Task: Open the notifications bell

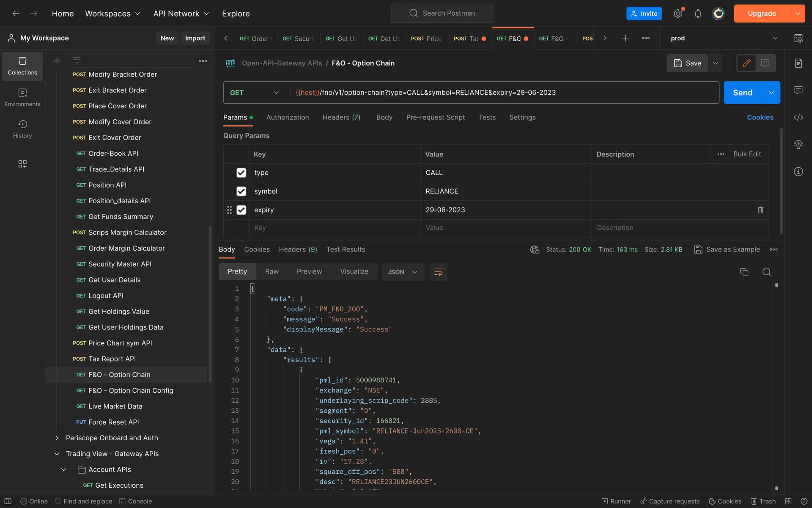Action: click(x=698, y=14)
